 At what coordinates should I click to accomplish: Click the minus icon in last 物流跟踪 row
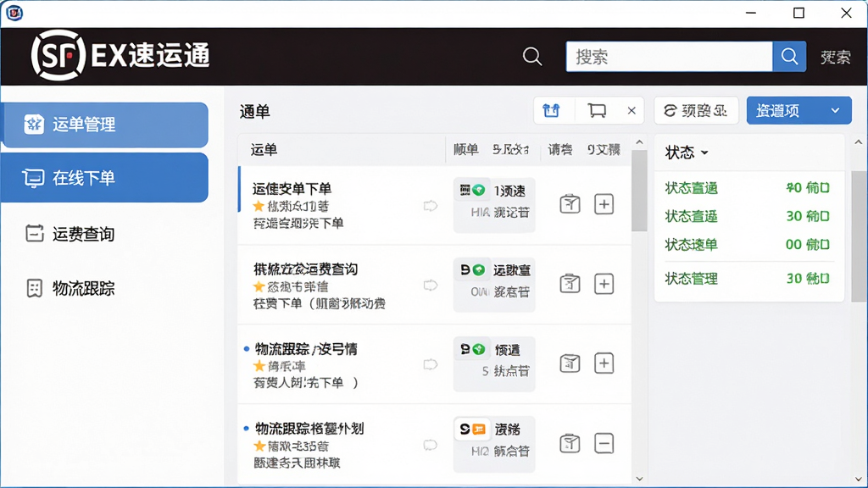(604, 443)
